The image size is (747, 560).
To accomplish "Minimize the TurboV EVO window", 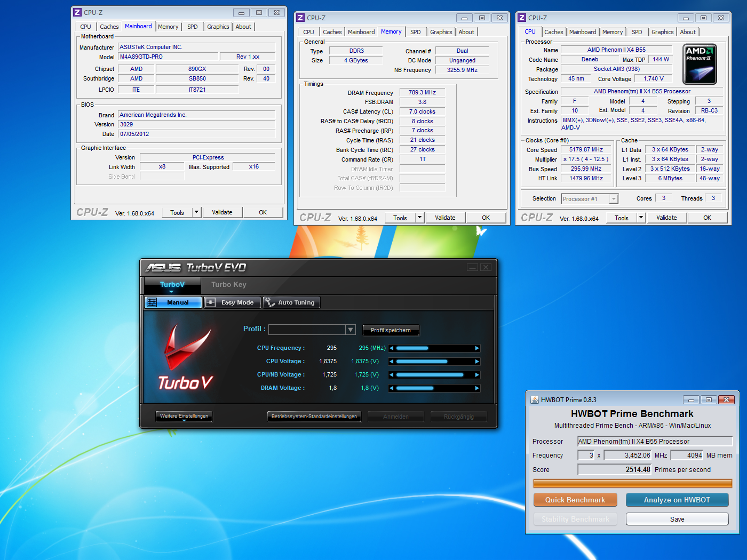I will (x=472, y=267).
